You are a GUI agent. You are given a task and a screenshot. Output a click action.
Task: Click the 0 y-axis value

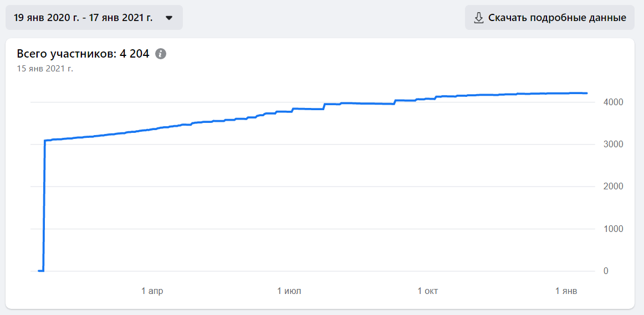[x=606, y=271]
